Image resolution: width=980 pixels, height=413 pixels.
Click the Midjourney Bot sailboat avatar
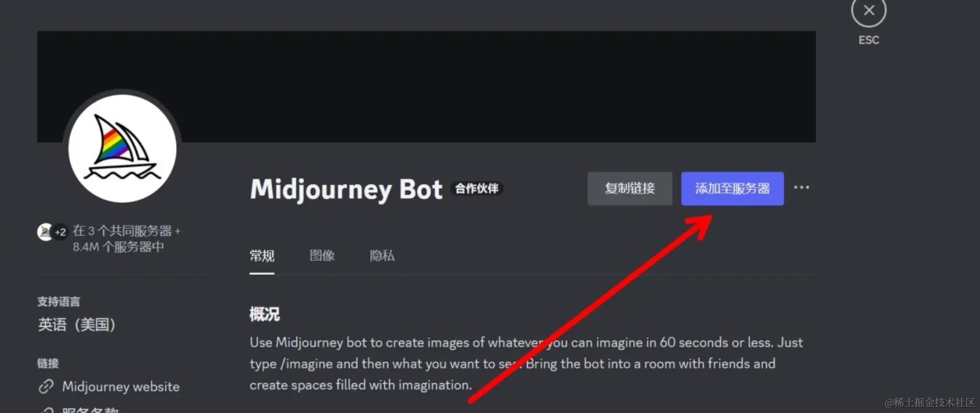tap(122, 148)
